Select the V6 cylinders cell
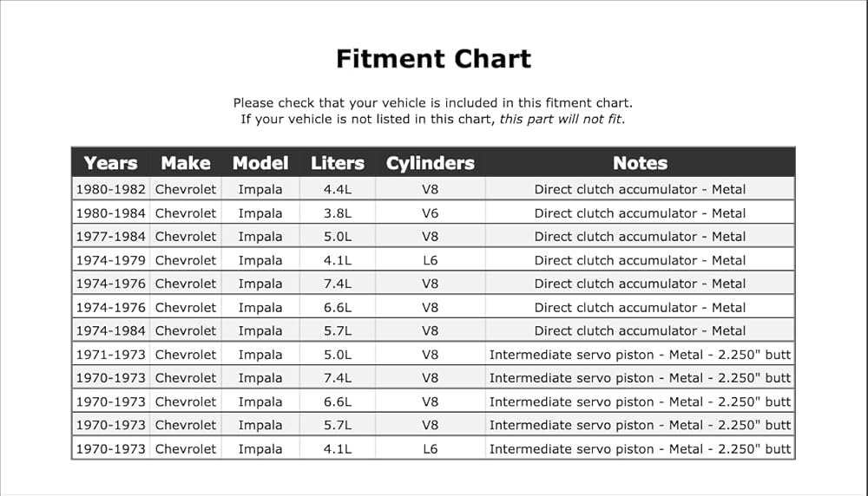The height and width of the screenshot is (496, 868). pyautogui.click(x=431, y=213)
